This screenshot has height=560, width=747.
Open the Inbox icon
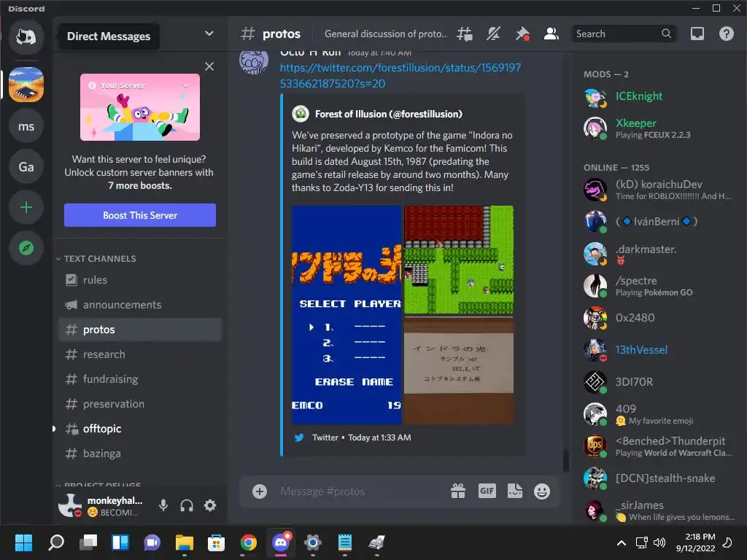pyautogui.click(x=697, y=34)
